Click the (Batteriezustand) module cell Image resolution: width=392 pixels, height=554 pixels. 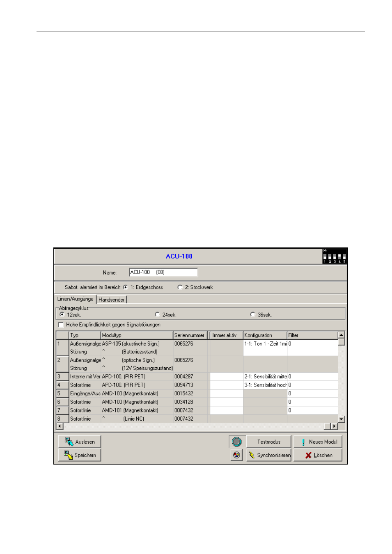137,352
